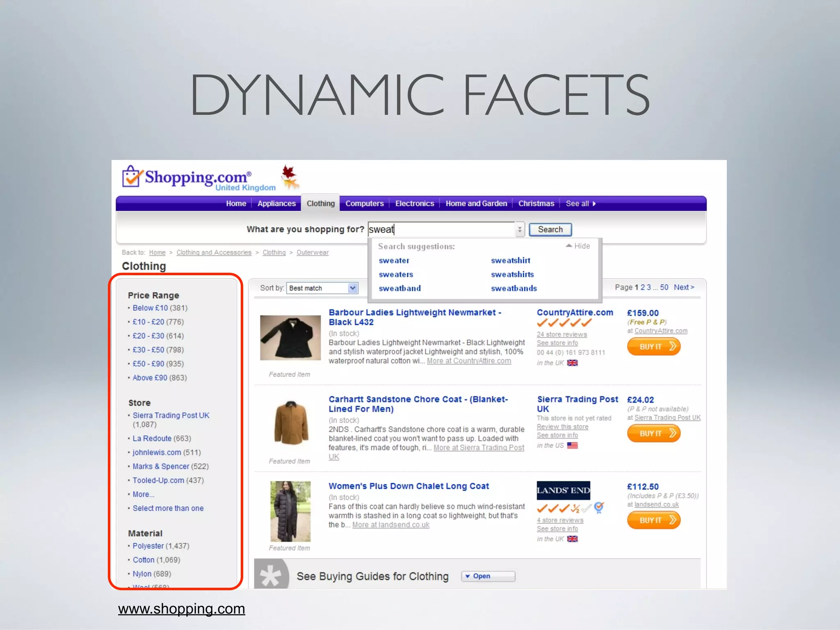Click the UK flag in the CountryAttire listing
840x630 pixels.
click(572, 363)
